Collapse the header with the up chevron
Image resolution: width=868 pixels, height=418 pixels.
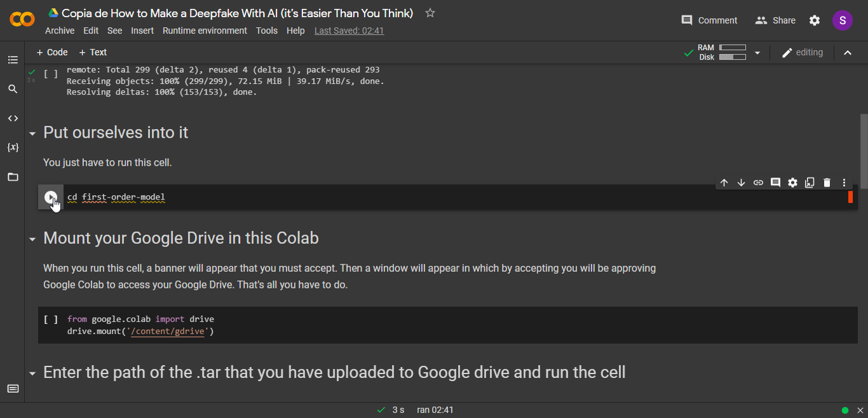pyautogui.click(x=847, y=53)
